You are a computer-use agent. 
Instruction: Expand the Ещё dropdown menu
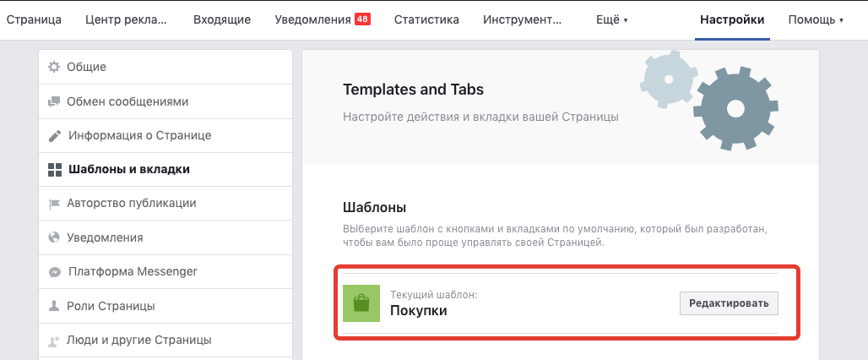click(611, 20)
